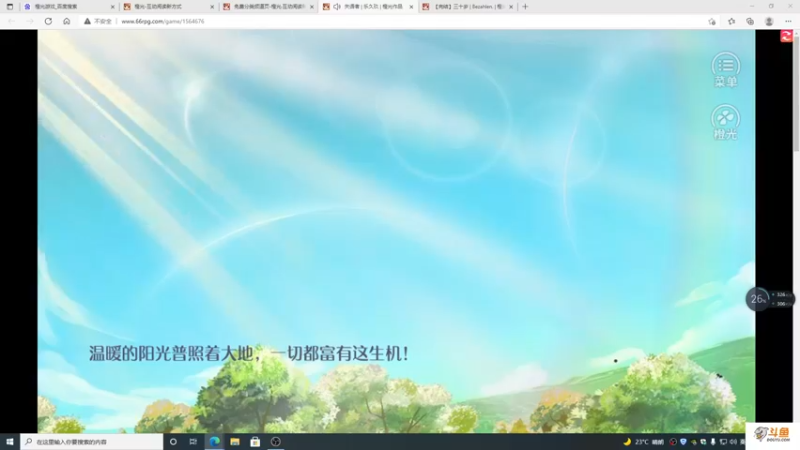800x450 pixels.
Task: Switch to the 三十岁 Bezahlen tab
Action: (x=467, y=7)
